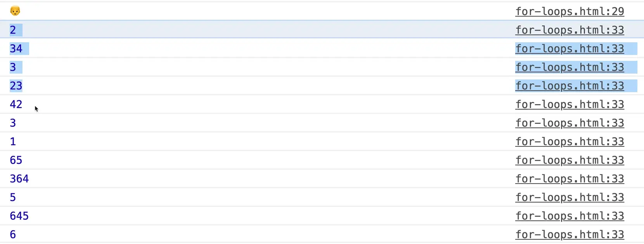Open source link beside logged value 1
This screenshot has height=244, width=644.
click(x=570, y=142)
